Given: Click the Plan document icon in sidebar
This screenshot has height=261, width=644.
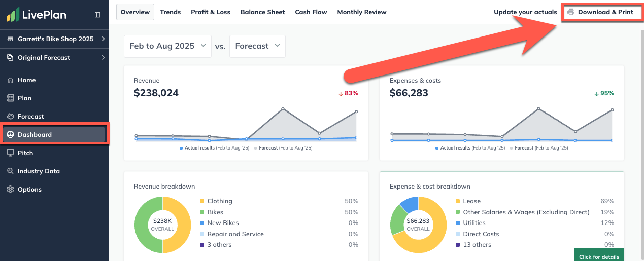Looking at the screenshot, I should (10, 98).
